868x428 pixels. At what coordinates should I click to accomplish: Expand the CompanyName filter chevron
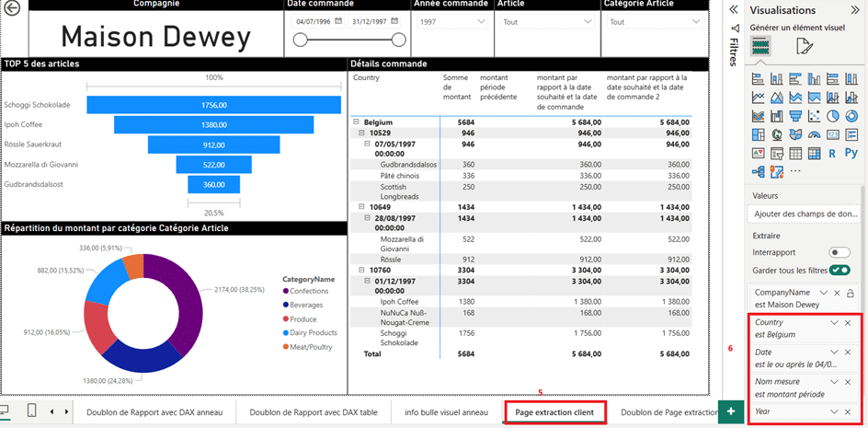click(824, 292)
